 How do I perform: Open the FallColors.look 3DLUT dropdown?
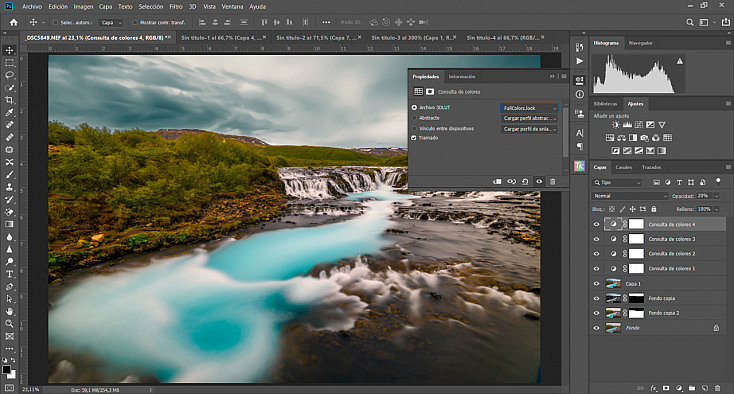click(x=529, y=108)
